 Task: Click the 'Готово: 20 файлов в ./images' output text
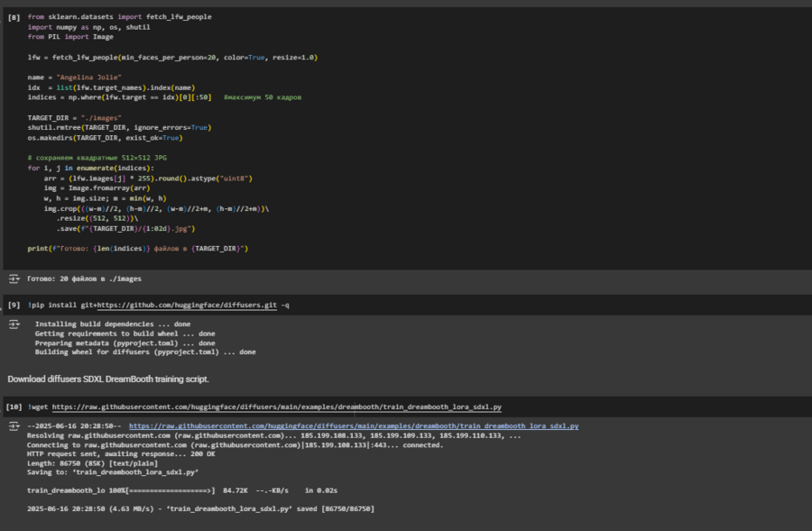[84, 279]
